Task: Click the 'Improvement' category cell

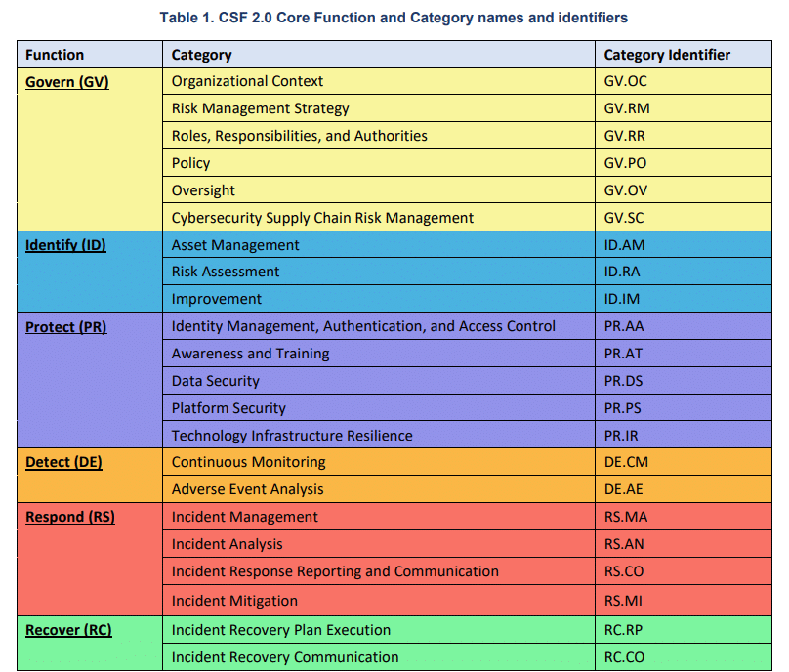Action: pyautogui.click(x=379, y=299)
